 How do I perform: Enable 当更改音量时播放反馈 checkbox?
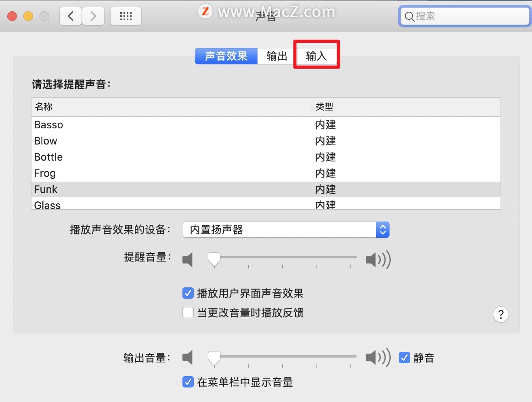[188, 312]
